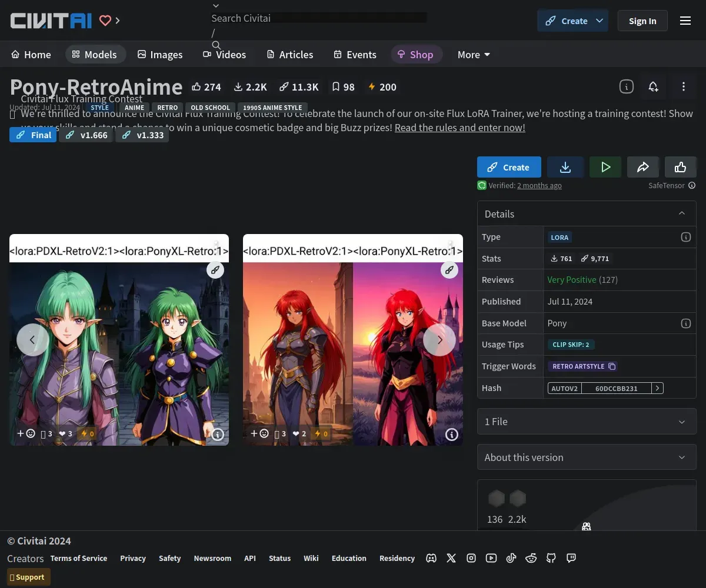Image resolution: width=706 pixels, height=588 pixels.
Task: Open the GitHub footer icon
Action: pyautogui.click(x=551, y=558)
